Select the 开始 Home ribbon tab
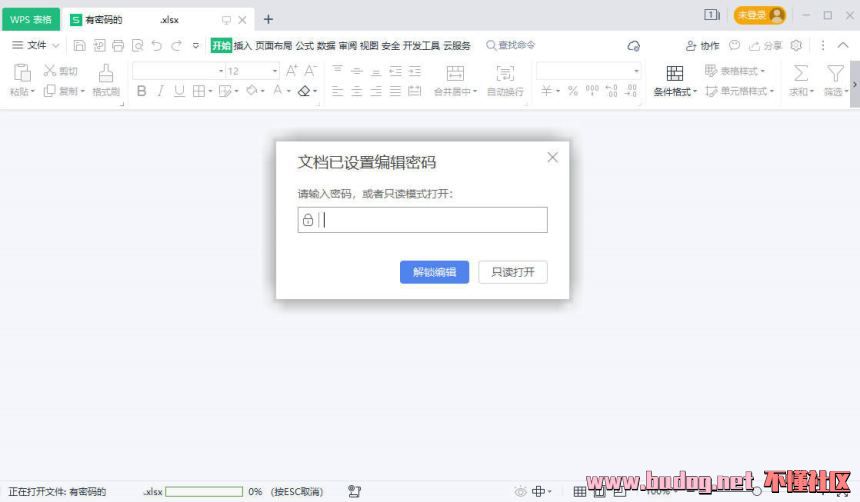 pyautogui.click(x=221, y=46)
